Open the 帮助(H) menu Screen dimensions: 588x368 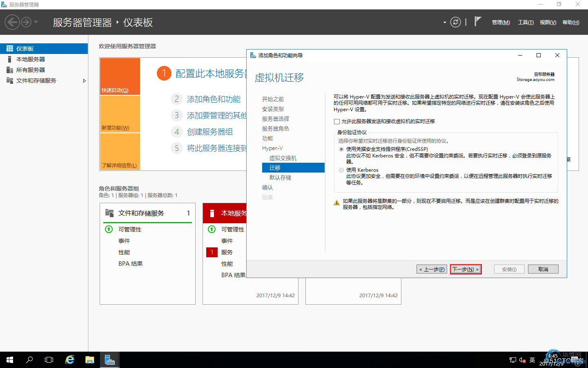(570, 22)
